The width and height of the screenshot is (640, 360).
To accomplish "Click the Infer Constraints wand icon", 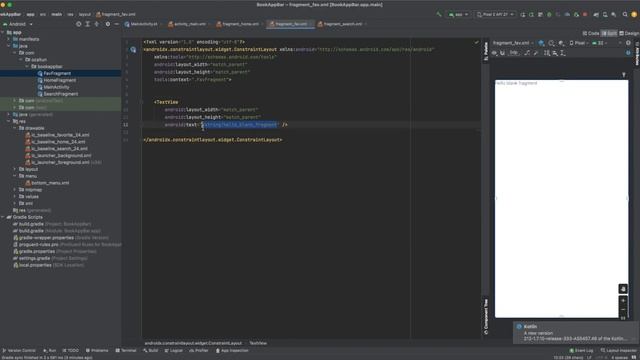I will (x=536, y=53).
